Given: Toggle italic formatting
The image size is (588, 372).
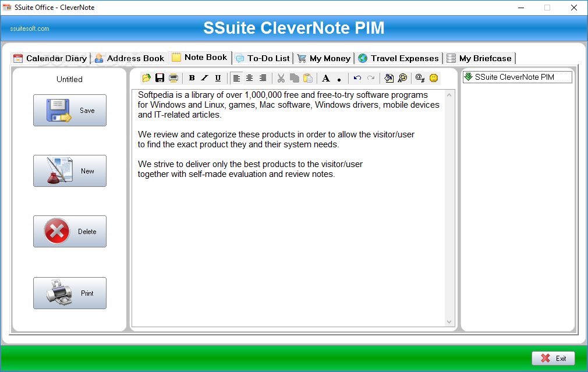Looking at the screenshot, I should [x=204, y=78].
